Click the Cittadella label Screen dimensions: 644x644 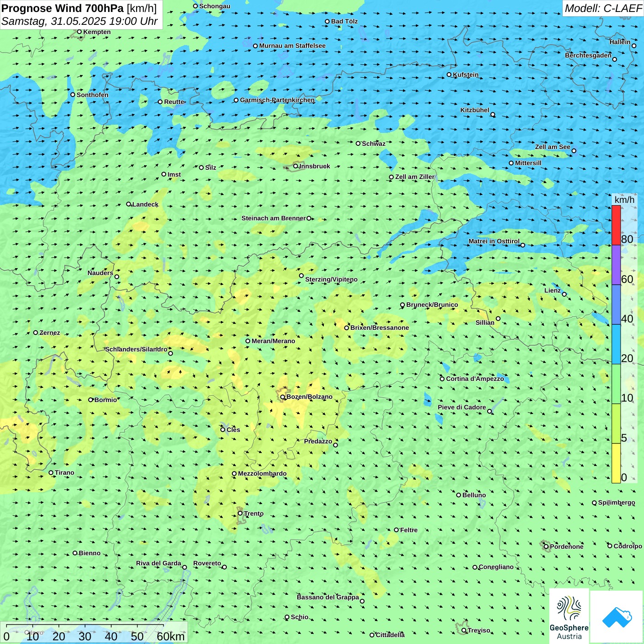(390, 635)
